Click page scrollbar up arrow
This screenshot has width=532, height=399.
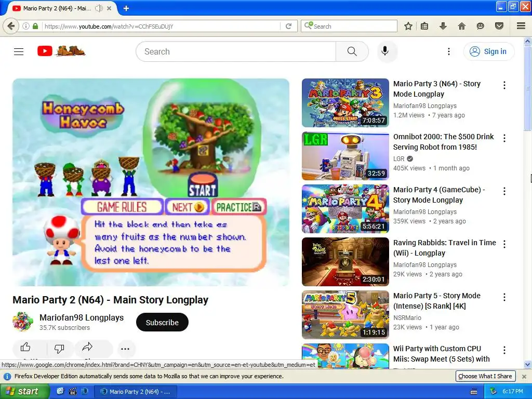pos(527,42)
